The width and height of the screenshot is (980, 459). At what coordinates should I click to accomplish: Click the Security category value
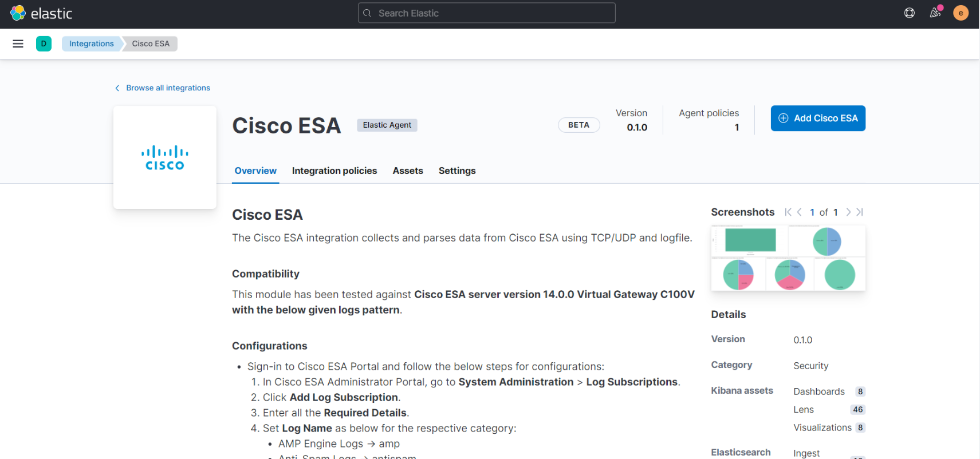810,366
